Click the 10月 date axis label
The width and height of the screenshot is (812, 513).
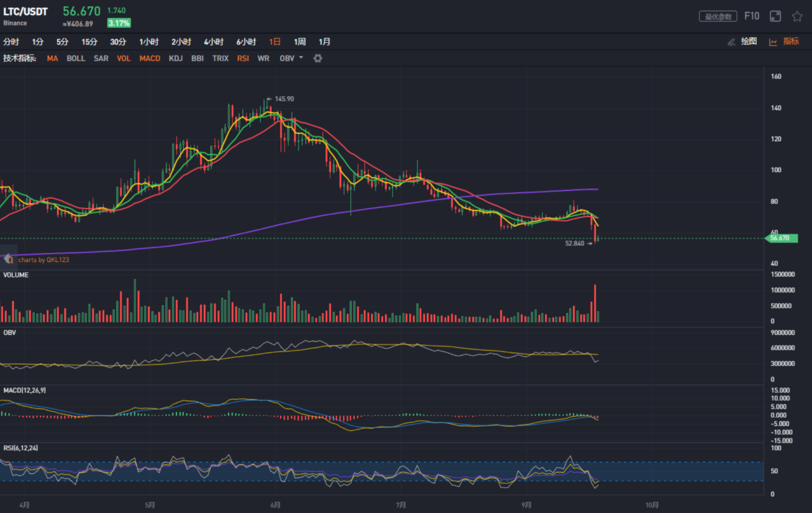652,505
